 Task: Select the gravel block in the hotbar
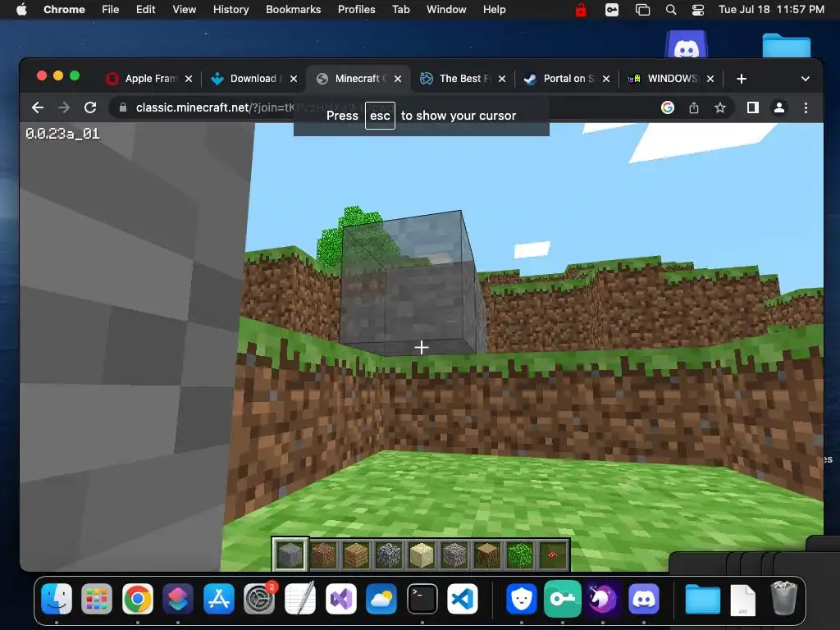pyautogui.click(x=454, y=555)
